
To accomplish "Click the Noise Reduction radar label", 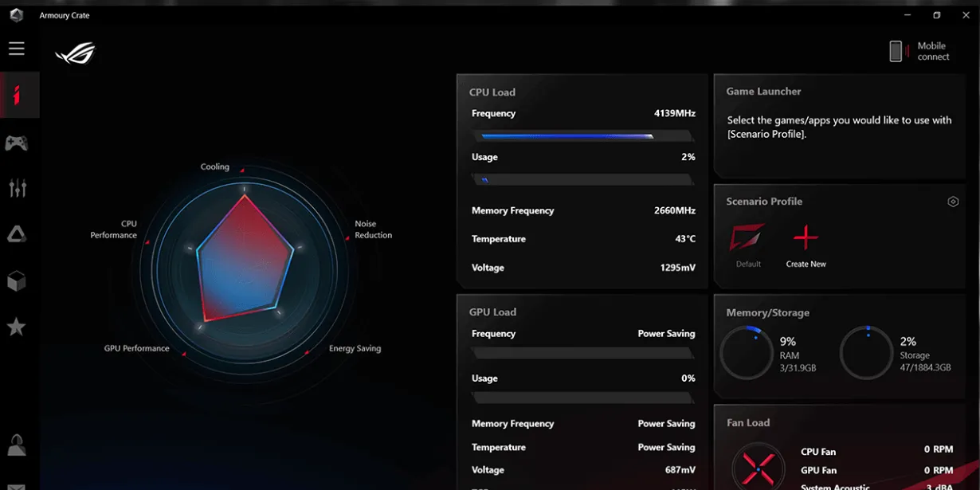I will click(x=374, y=229).
